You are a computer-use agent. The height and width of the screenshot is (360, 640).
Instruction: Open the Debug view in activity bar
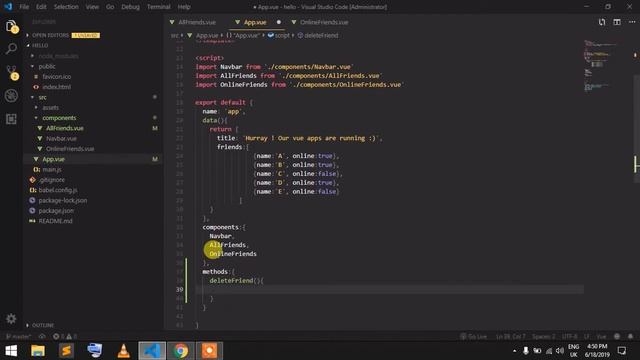11,96
